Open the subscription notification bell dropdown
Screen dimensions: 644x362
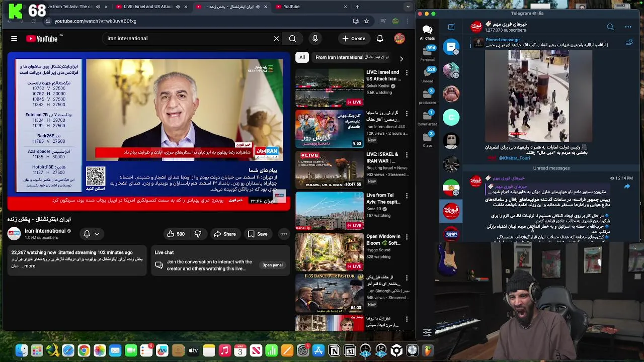click(91, 234)
